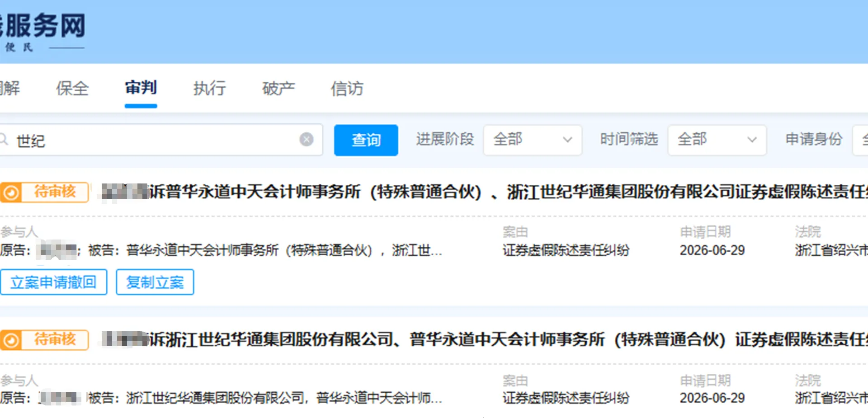Click the first case's defendant text 被告: 普华永道中天会计师事务所
This screenshot has width=868, height=418.
[x=265, y=250]
